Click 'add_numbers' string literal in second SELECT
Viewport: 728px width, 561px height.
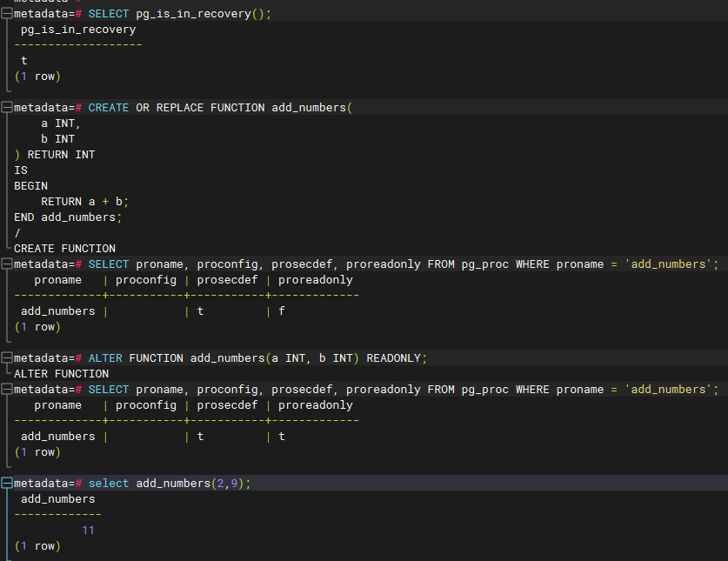pos(668,390)
